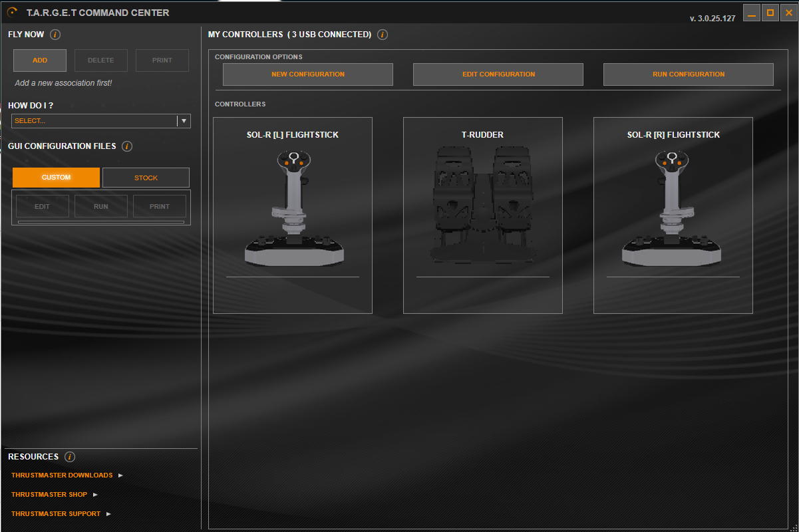Screen dimensions: 799x532
Task: Open the Thrustmaster Support link
Action: point(56,514)
